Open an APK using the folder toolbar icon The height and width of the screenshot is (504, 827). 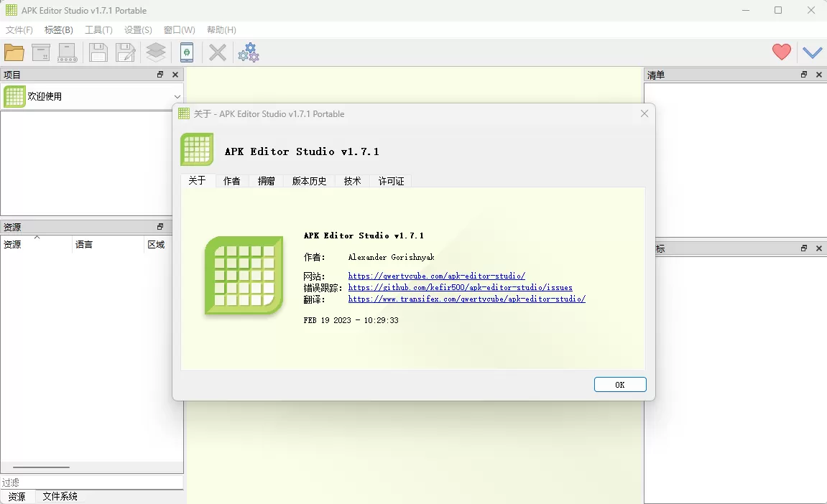coord(14,52)
